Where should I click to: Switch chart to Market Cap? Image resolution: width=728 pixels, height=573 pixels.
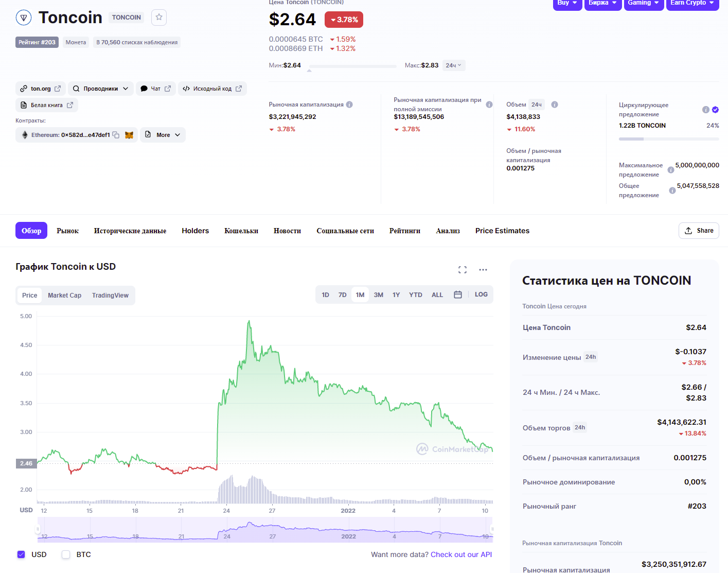tap(64, 296)
